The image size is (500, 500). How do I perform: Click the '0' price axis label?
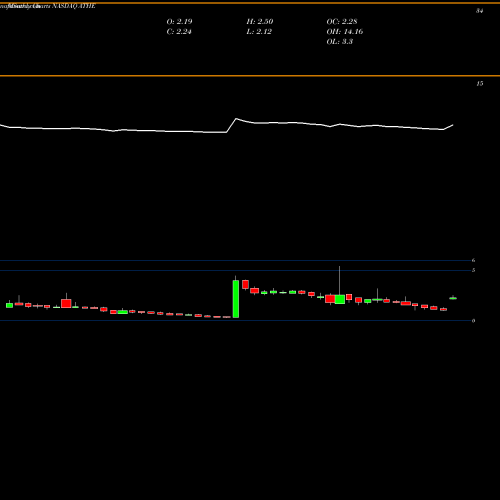pos(473,321)
